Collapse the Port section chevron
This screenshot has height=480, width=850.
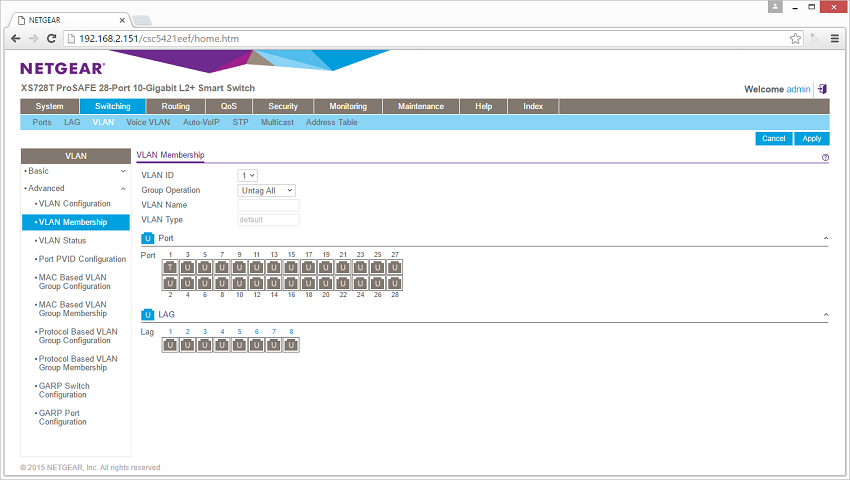tap(826, 239)
